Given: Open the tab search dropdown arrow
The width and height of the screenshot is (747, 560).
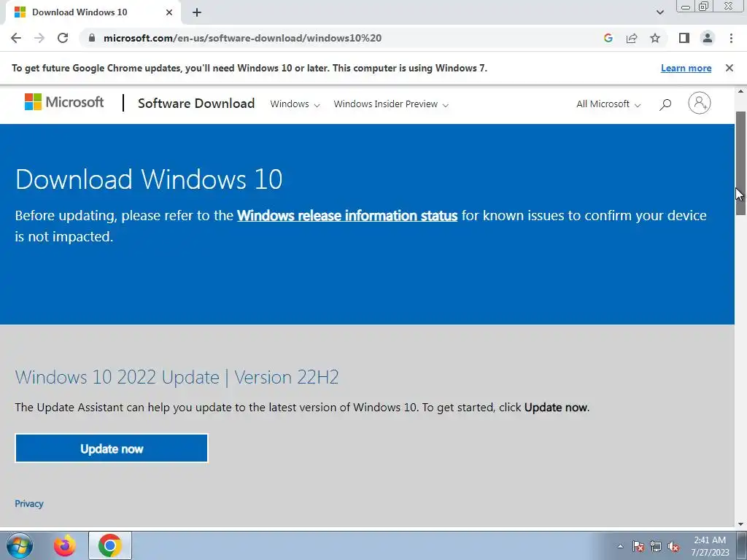Looking at the screenshot, I should coord(659,12).
